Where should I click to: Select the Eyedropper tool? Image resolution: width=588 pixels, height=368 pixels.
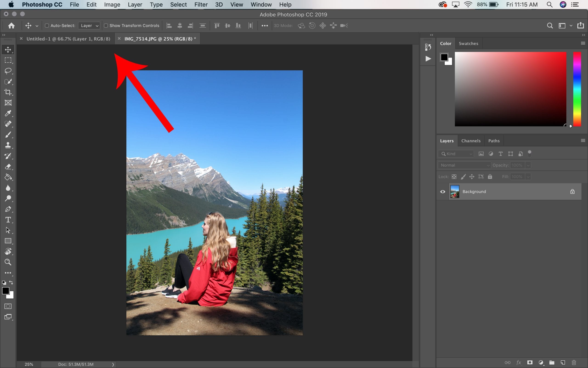coord(8,113)
